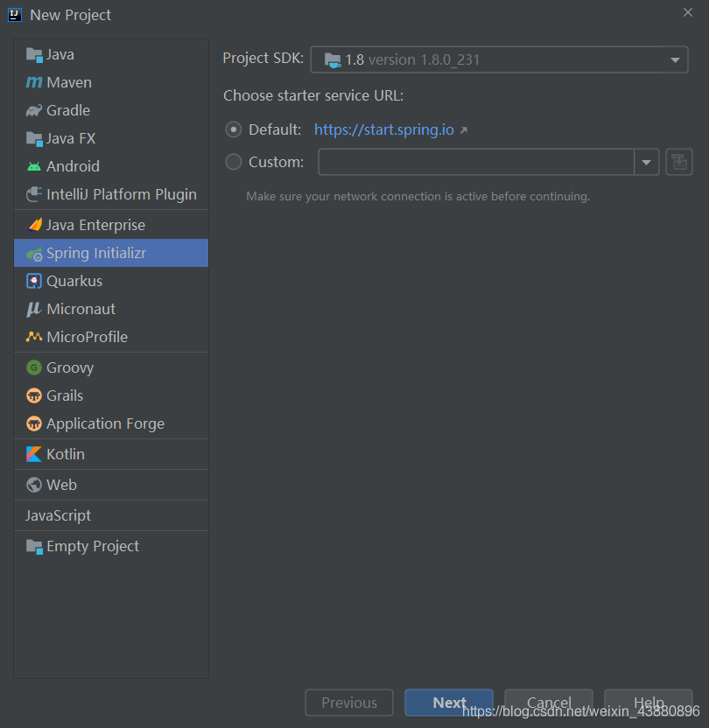Click the Quarkus icon
709x728 pixels.
34,281
